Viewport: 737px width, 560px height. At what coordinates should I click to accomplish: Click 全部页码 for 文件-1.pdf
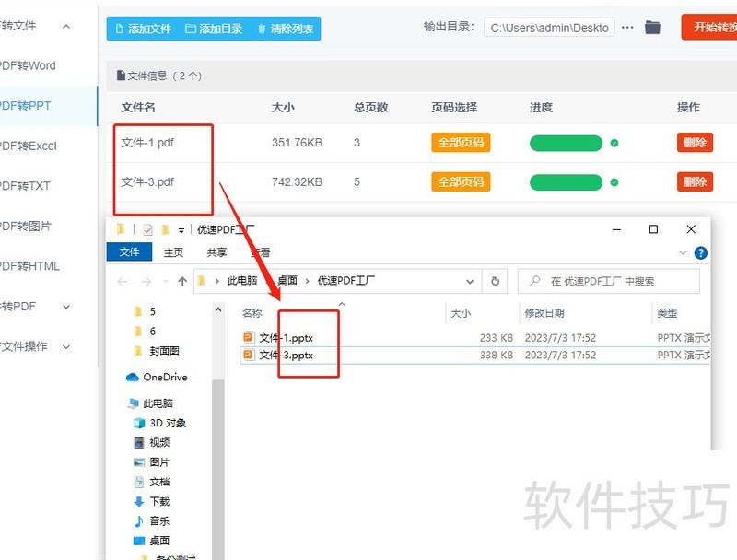point(461,143)
